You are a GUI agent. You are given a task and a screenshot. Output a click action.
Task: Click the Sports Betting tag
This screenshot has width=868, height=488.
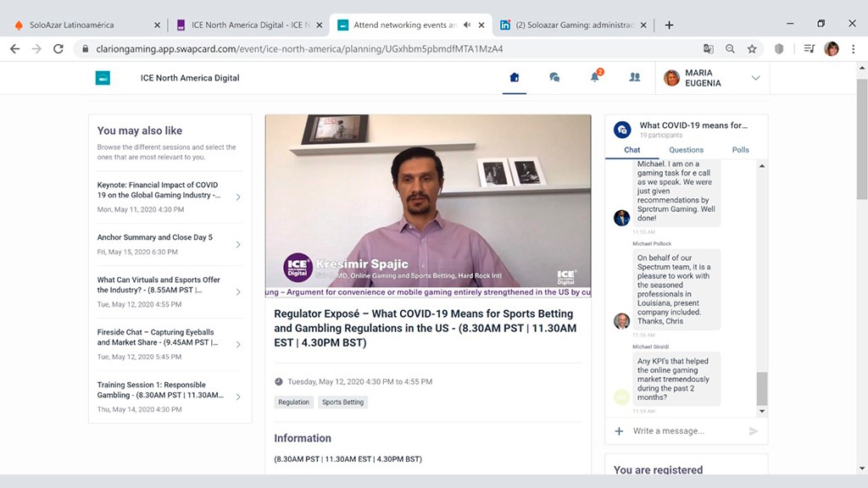pos(342,402)
